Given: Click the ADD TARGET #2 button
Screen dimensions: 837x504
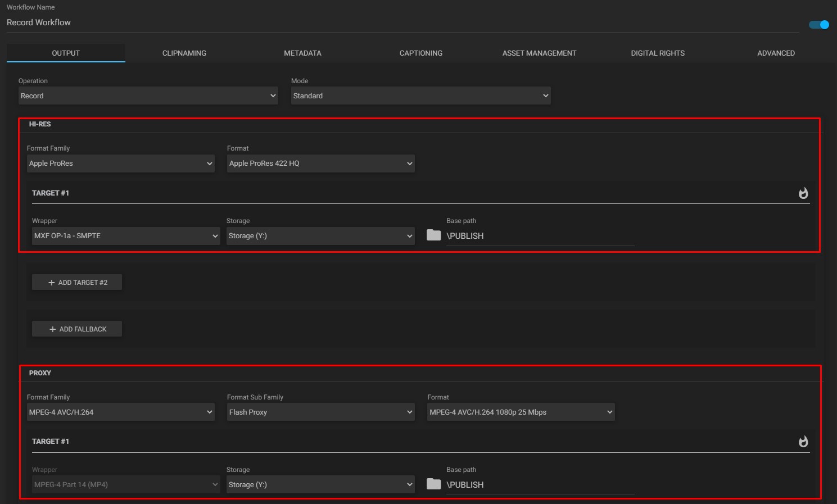Looking at the screenshot, I should point(76,281).
